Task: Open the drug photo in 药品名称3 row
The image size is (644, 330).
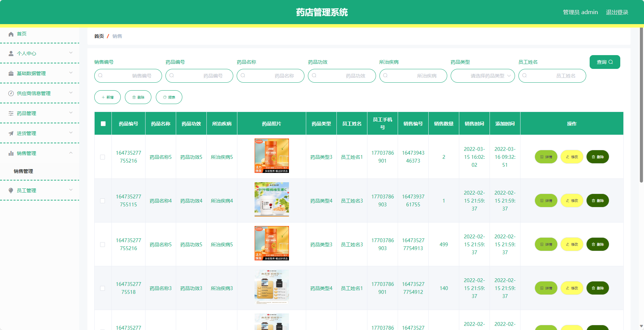Action: (x=272, y=287)
